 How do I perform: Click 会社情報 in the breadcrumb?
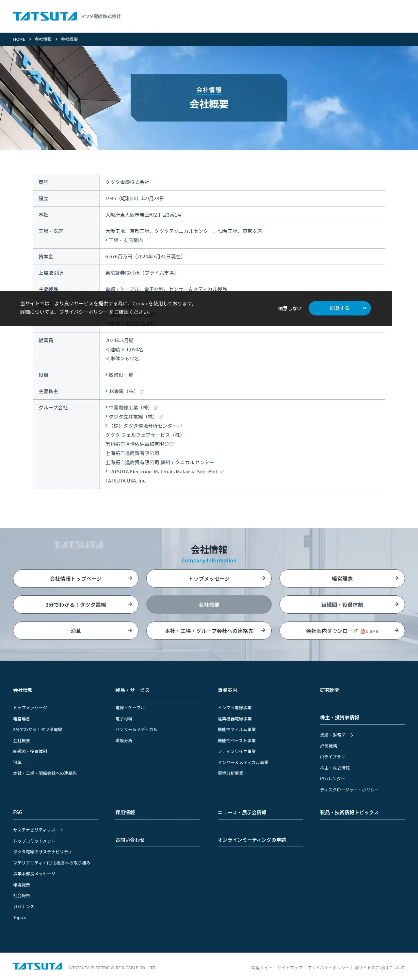coord(43,39)
